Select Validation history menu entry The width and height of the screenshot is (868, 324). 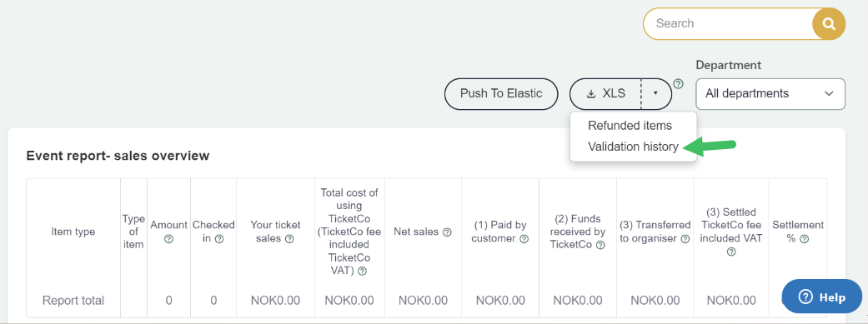click(633, 147)
